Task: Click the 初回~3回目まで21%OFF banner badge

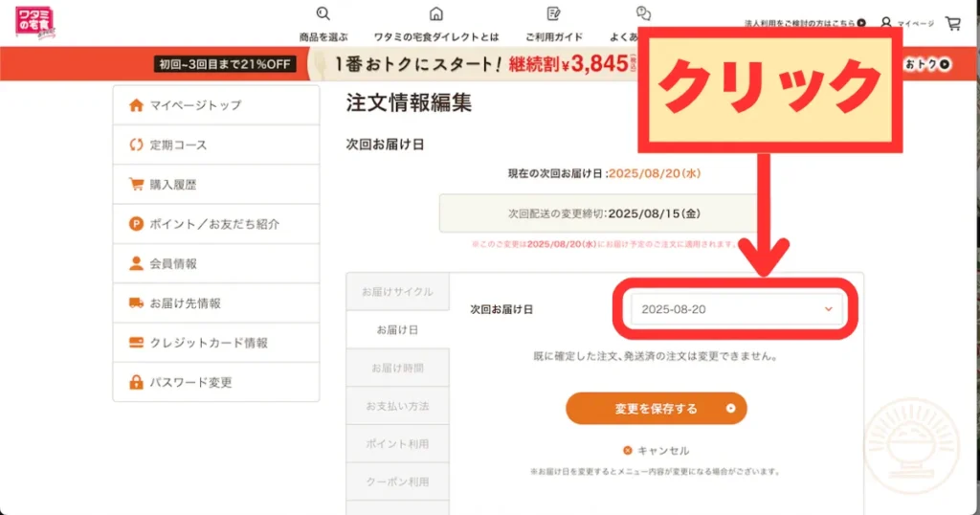Action: click(225, 64)
